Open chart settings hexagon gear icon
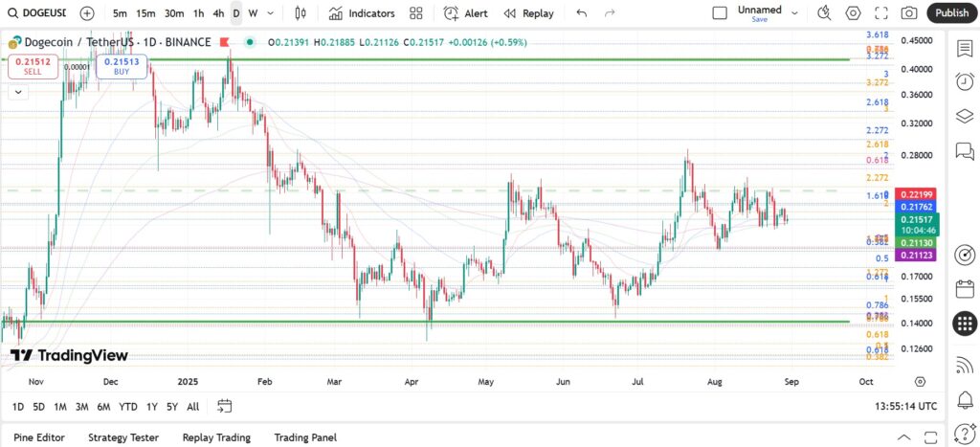The image size is (980, 447). [853, 13]
